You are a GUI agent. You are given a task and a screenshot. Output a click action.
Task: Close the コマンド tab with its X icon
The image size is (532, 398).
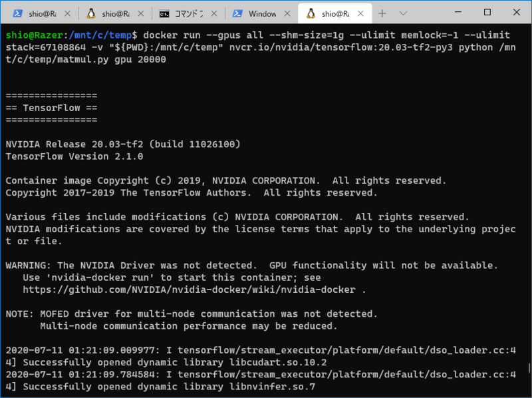point(213,12)
